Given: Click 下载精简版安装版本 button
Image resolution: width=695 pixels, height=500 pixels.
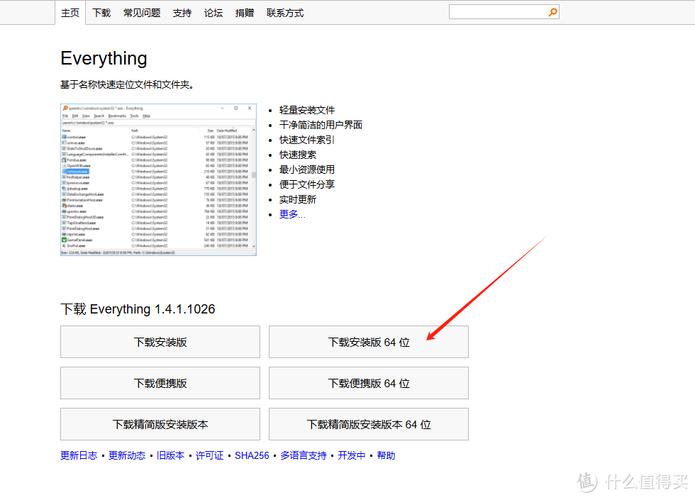Looking at the screenshot, I should (x=160, y=424).
